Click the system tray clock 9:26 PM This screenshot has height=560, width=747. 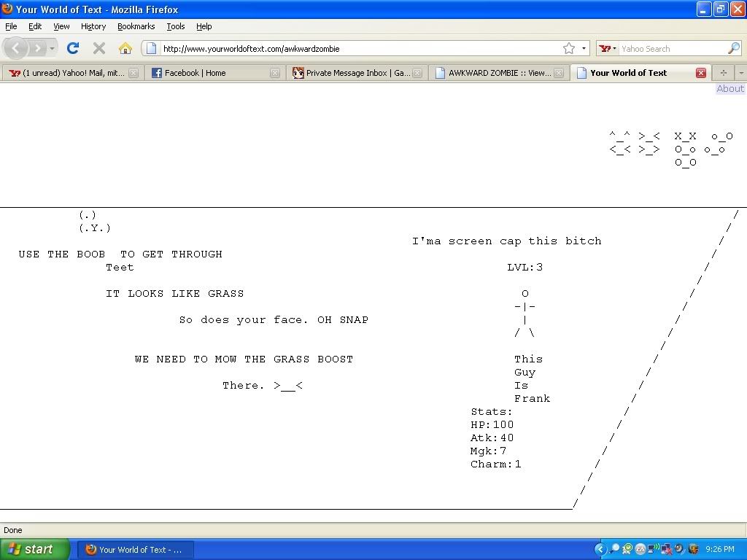coord(720,549)
